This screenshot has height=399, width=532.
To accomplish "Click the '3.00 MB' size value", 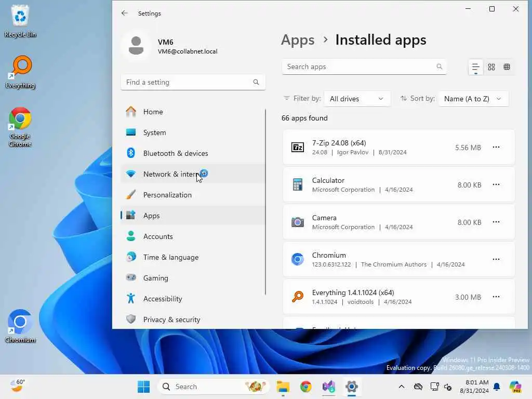I will click(468, 297).
